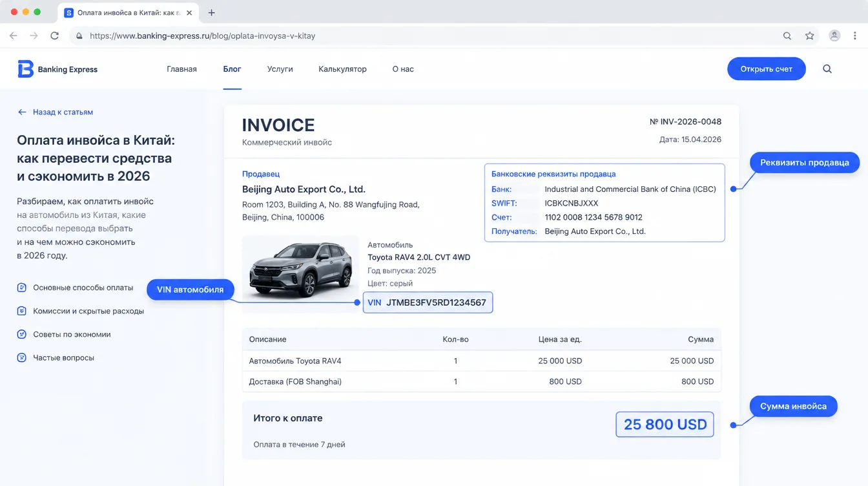Viewport: 868px width, 486px height.
Task: Jump to Основные способы оплаты section
Action: tap(83, 288)
